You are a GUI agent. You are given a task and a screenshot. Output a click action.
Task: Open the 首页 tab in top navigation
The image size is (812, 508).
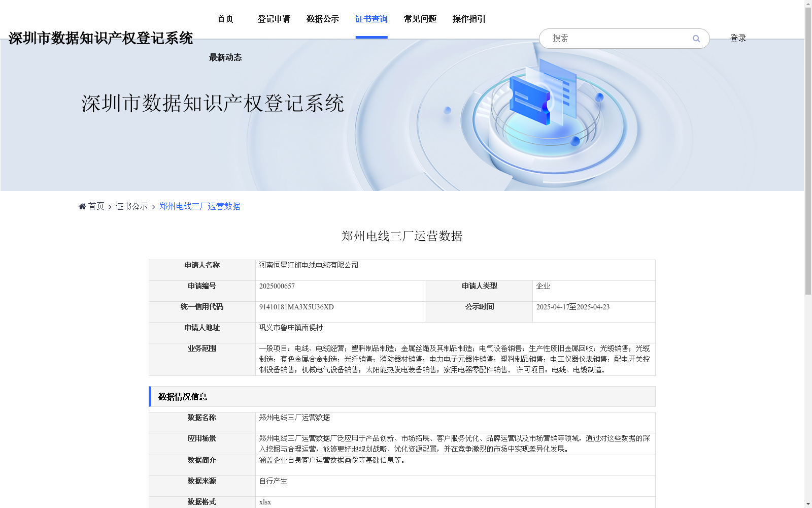225,19
